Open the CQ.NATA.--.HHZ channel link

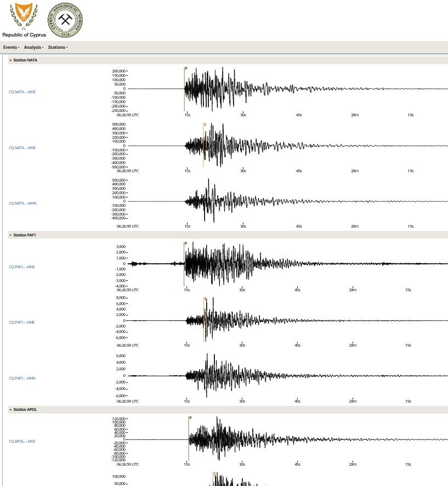[x=22, y=92]
